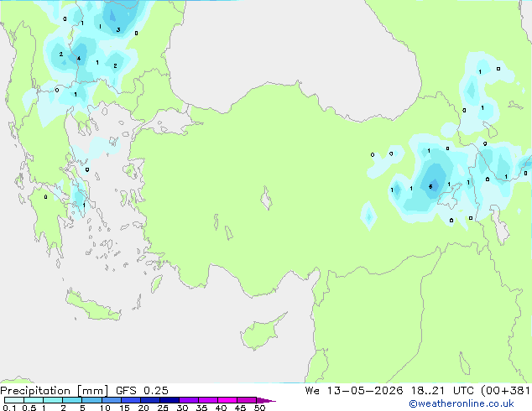Click the "Precipitation" title text

(x=35, y=391)
